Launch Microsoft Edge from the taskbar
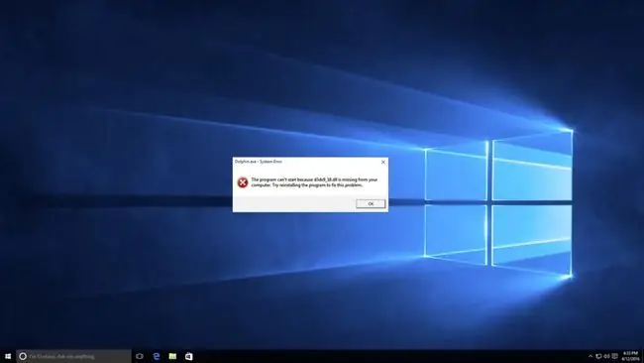644x363 pixels. 157,356
